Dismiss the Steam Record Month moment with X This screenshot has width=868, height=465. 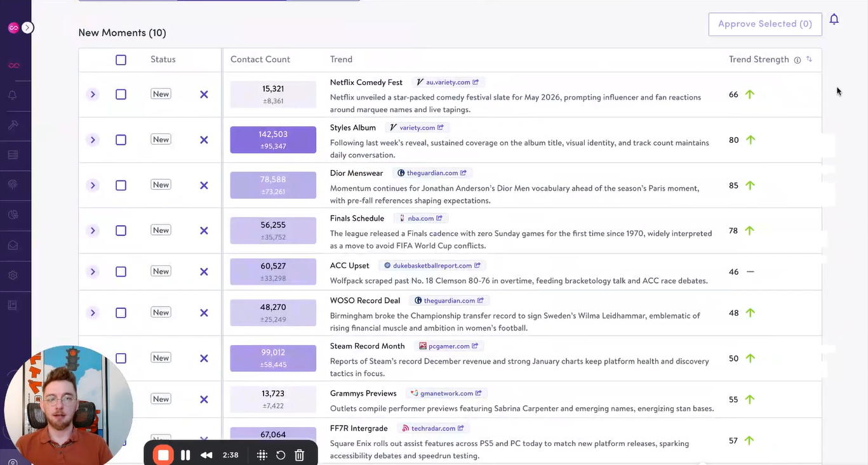pyautogui.click(x=204, y=358)
